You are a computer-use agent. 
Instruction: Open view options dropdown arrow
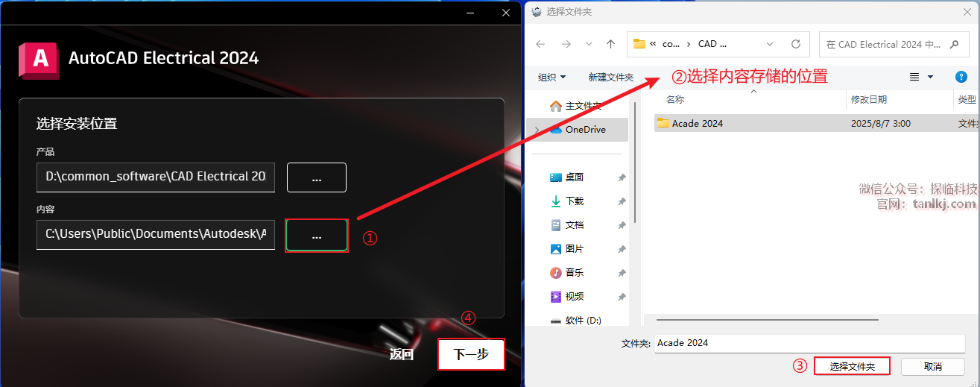[x=930, y=77]
